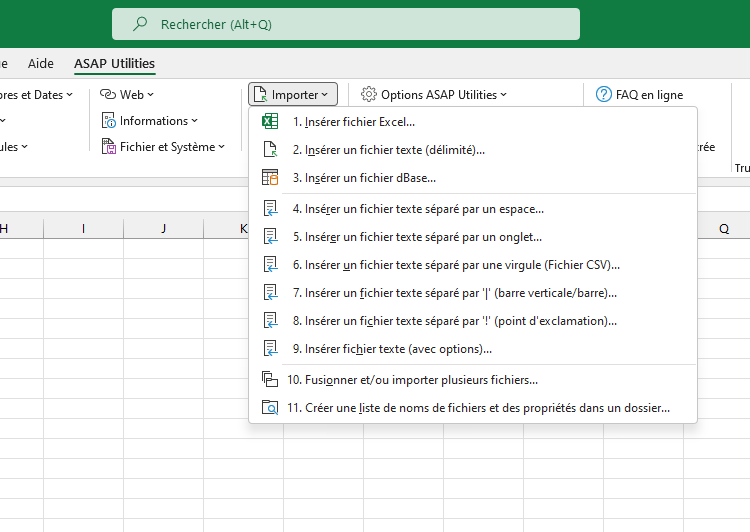
Task: Select 1. Insérer fichier Excel...
Action: (473, 122)
